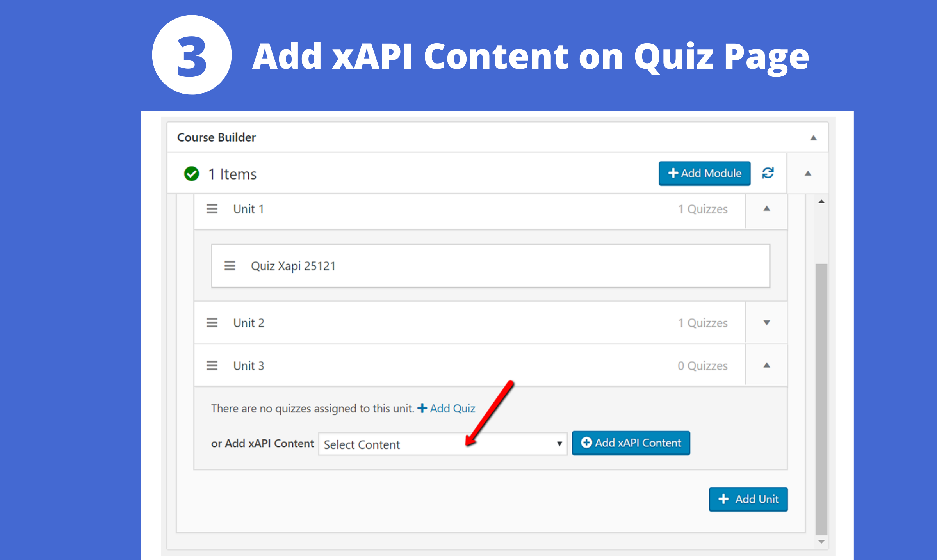
Task: Click the Add Module button
Action: (x=704, y=173)
